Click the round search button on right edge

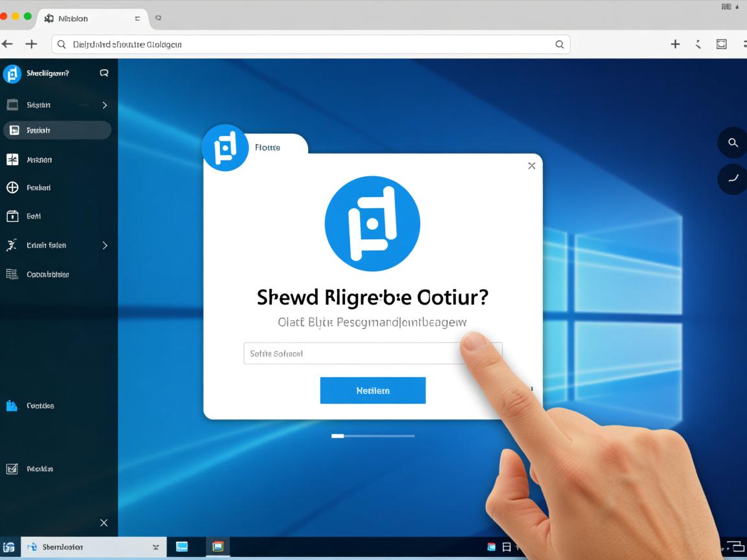(x=733, y=143)
